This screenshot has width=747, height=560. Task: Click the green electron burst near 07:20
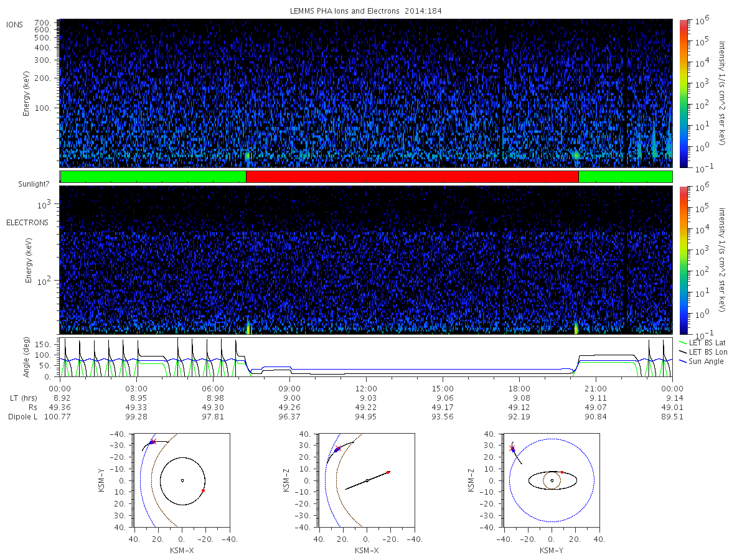click(248, 329)
